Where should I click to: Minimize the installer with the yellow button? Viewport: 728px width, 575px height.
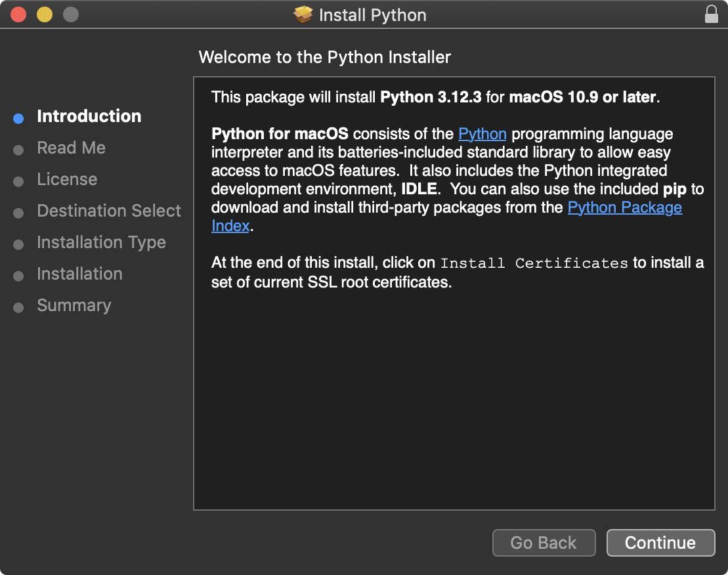pyautogui.click(x=44, y=14)
